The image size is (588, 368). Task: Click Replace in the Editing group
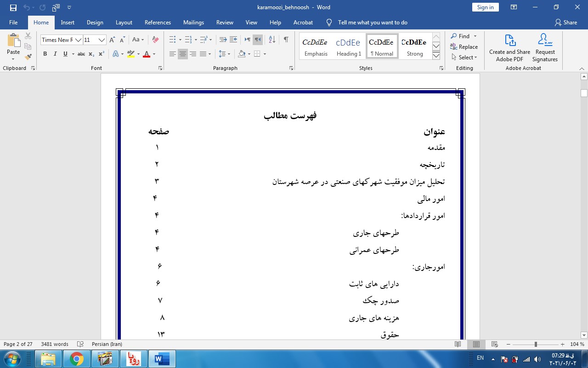coord(464,47)
